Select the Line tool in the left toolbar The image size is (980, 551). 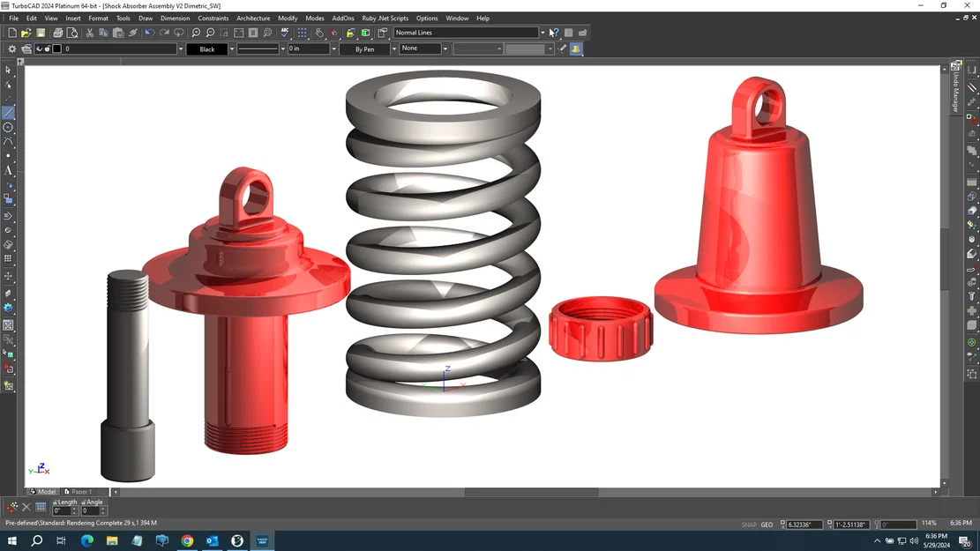pos(9,113)
